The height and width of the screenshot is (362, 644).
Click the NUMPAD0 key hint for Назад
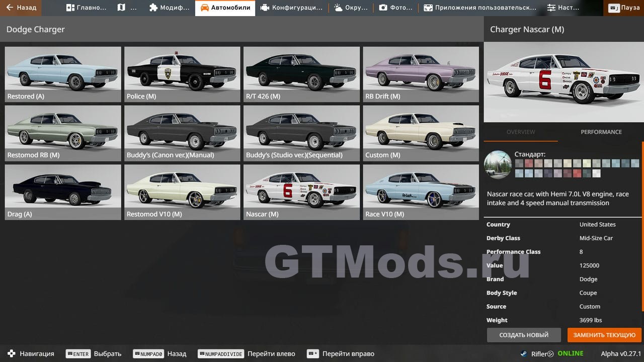coord(148,354)
